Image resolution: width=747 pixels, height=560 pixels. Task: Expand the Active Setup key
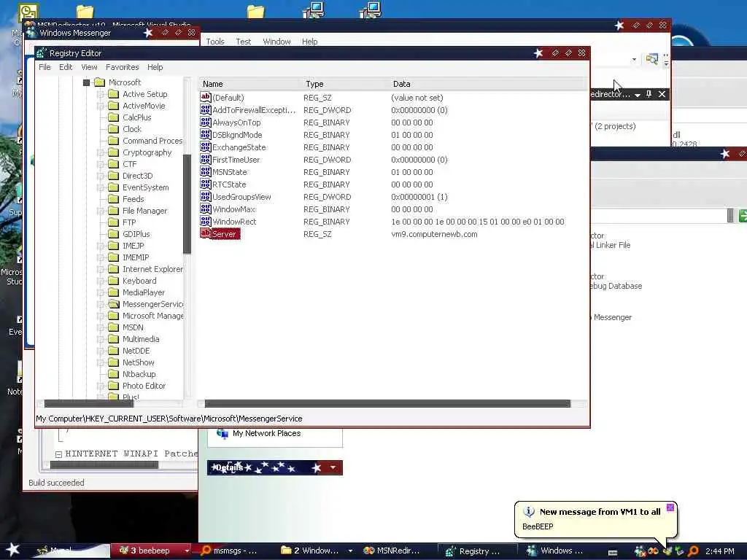click(x=101, y=94)
